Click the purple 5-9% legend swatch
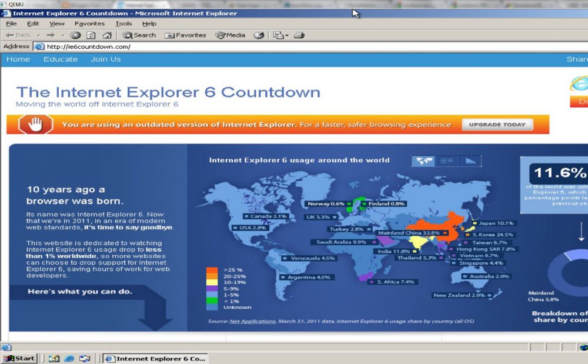Image resolution: width=588 pixels, height=364 pixels. pyautogui.click(x=212, y=289)
